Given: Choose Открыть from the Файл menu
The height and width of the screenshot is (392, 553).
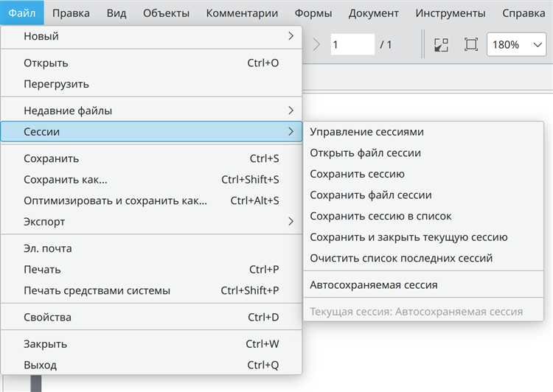Looking at the screenshot, I should coord(151,63).
